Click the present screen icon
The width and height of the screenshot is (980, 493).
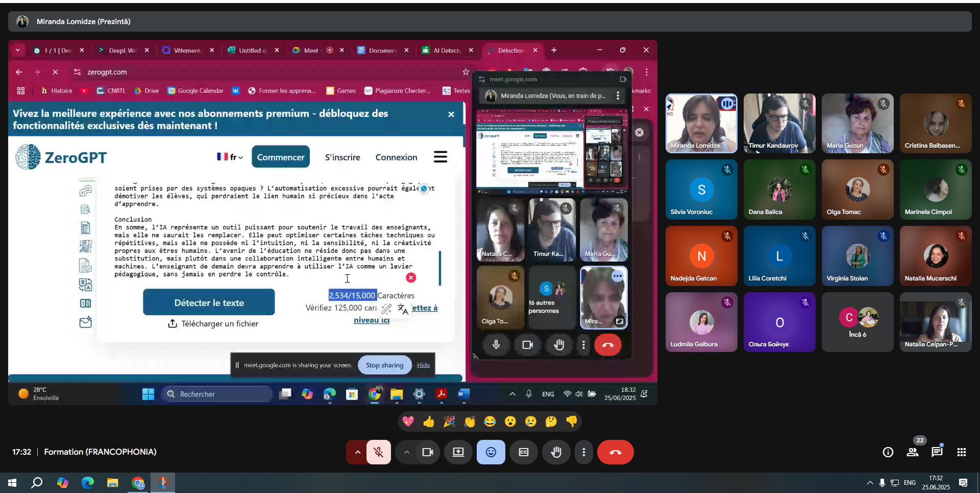tap(458, 452)
